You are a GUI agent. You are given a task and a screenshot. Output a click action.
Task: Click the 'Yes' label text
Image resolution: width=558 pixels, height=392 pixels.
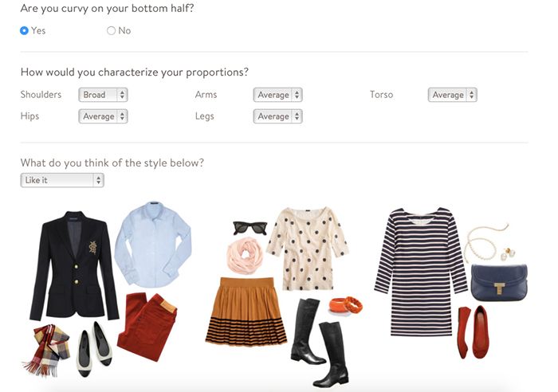click(x=38, y=30)
